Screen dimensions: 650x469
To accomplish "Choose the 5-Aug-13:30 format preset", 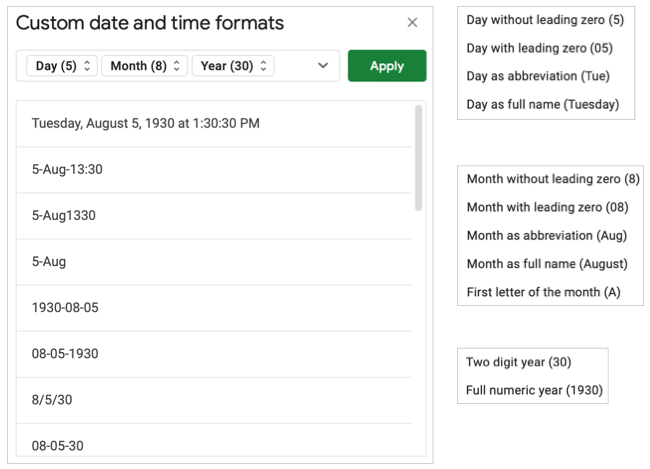I will 67,170.
